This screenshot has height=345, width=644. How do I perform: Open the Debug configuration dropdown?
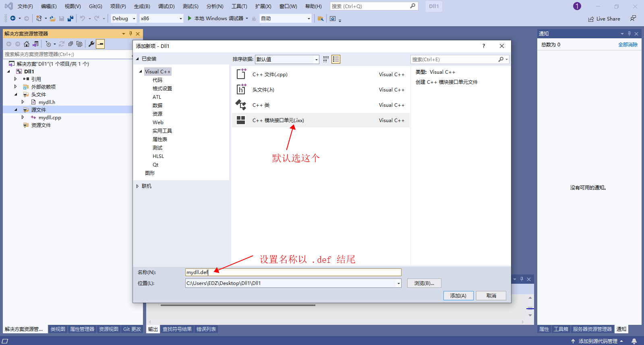point(124,18)
